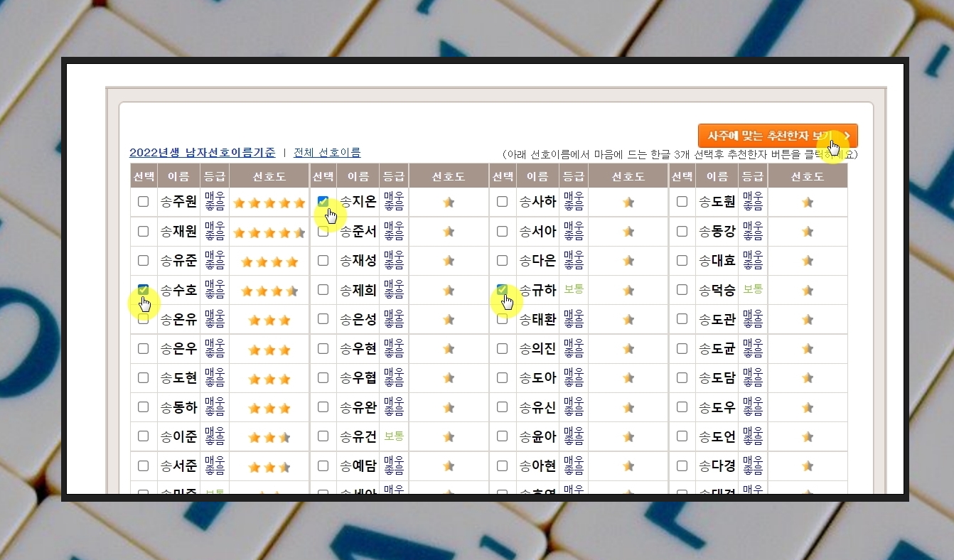
Task: Check the box next to 송유신
Action: point(503,406)
